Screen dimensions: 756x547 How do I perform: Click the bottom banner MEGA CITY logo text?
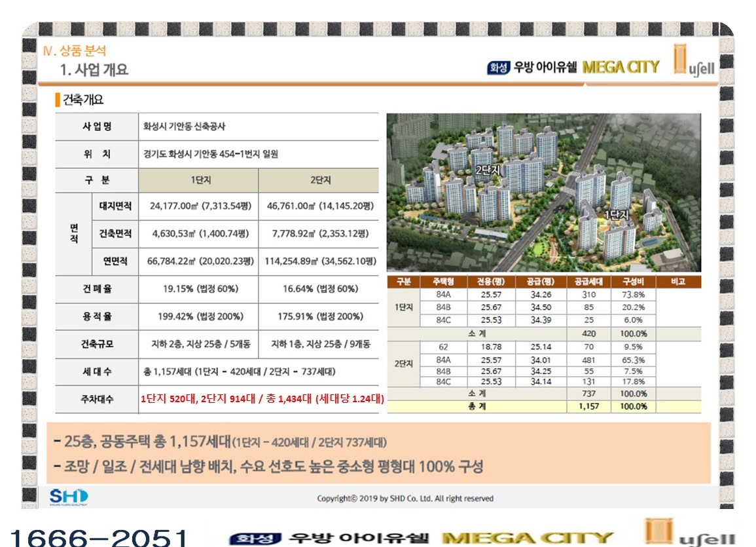[x=527, y=538]
